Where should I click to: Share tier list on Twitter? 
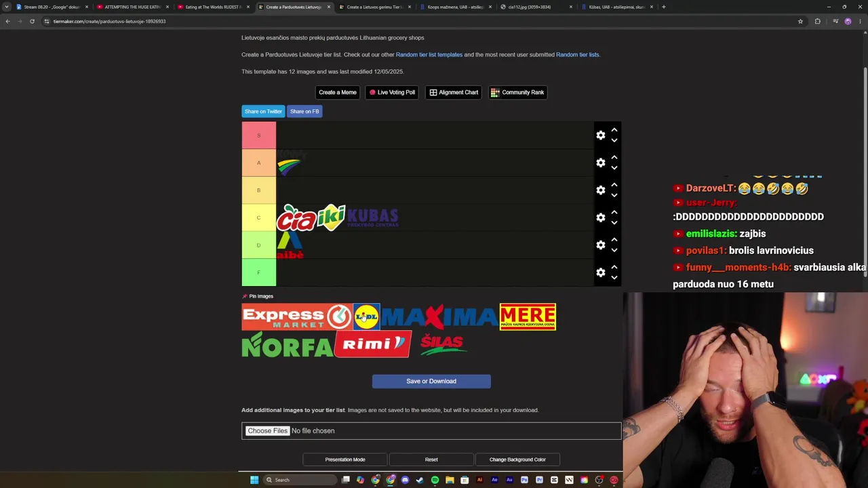point(263,111)
